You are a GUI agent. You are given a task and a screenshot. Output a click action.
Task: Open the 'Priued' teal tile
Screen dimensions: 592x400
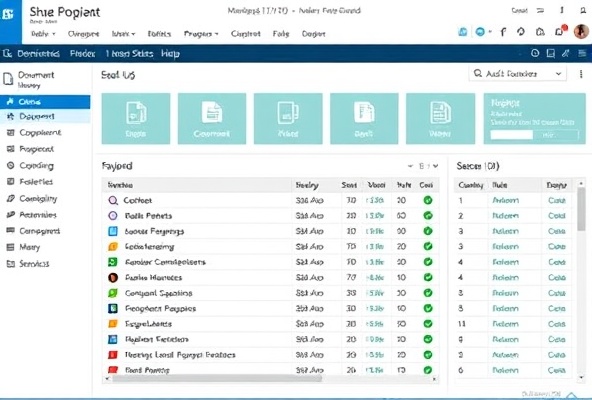click(288, 119)
